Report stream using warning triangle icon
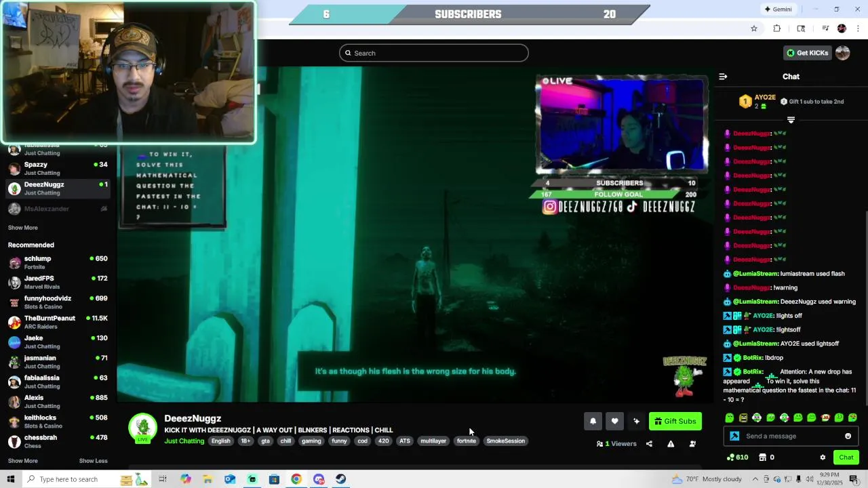Image resolution: width=868 pixels, height=488 pixels. pyautogui.click(x=671, y=444)
